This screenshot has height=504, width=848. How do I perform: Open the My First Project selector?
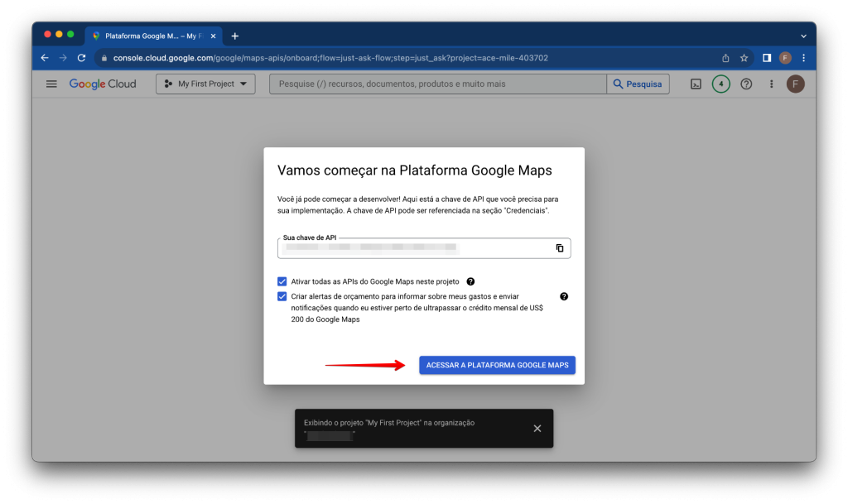[205, 84]
